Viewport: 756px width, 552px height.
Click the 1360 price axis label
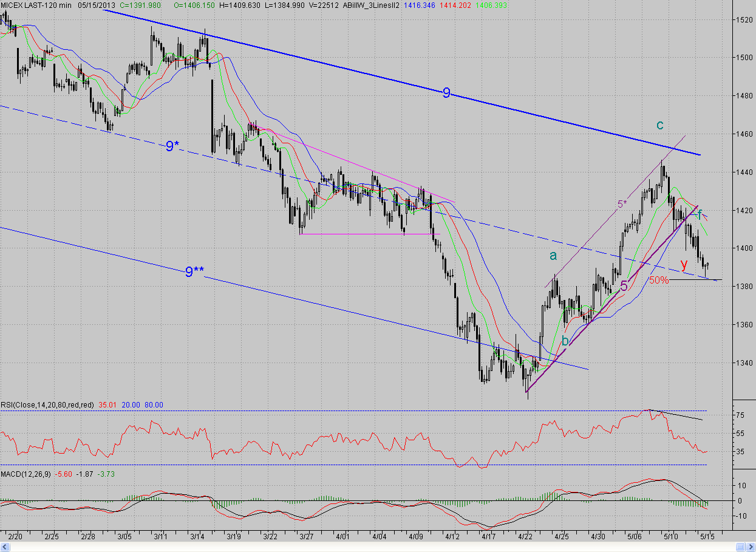coord(744,325)
